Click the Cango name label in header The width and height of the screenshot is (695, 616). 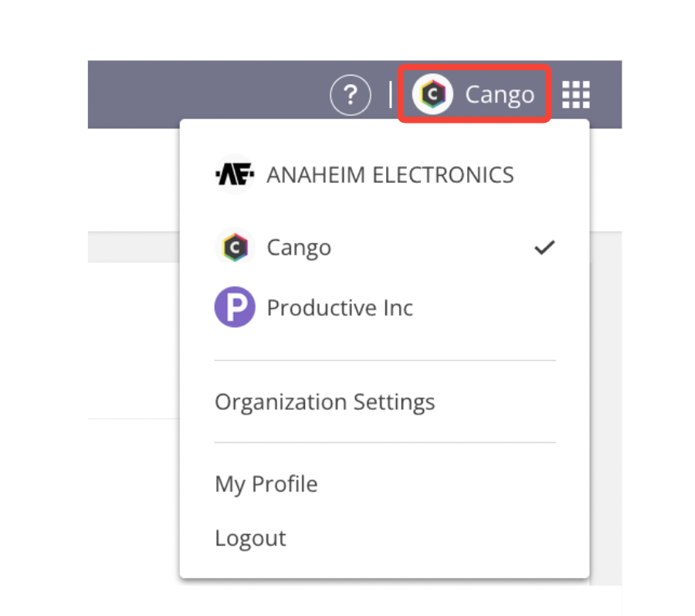(x=500, y=95)
